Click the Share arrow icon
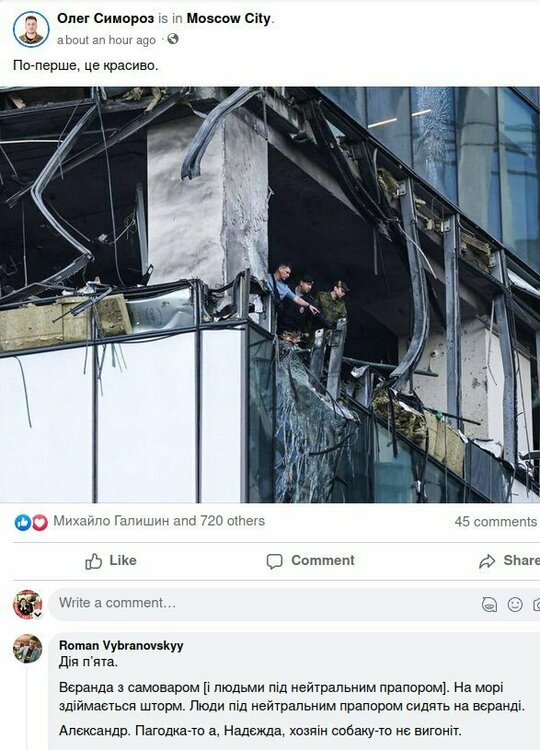The height and width of the screenshot is (750, 540). pos(487,561)
